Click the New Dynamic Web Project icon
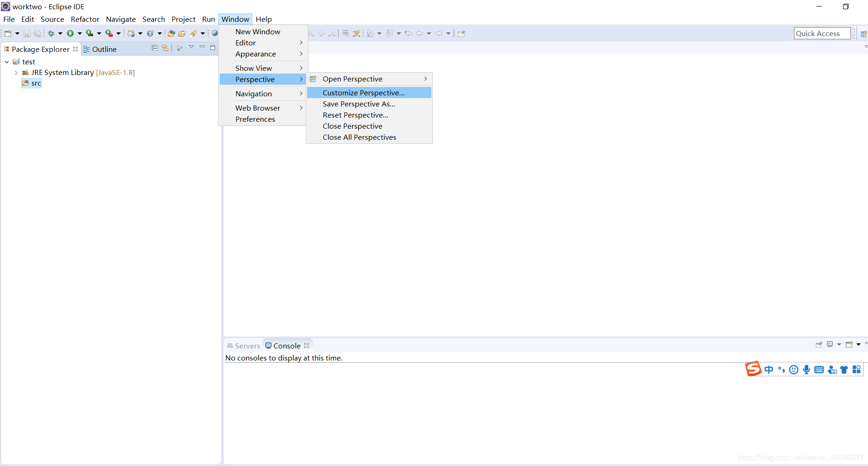868x466 pixels. coord(131,33)
